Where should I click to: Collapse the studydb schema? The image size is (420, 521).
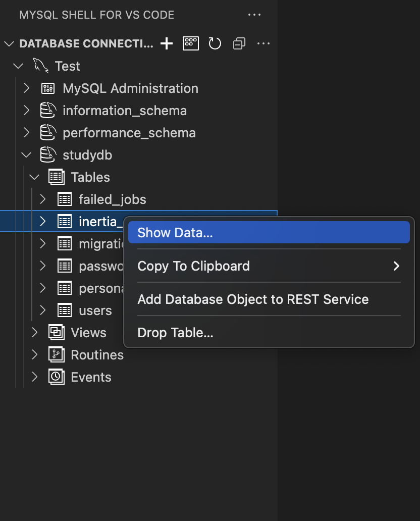pyautogui.click(x=27, y=155)
